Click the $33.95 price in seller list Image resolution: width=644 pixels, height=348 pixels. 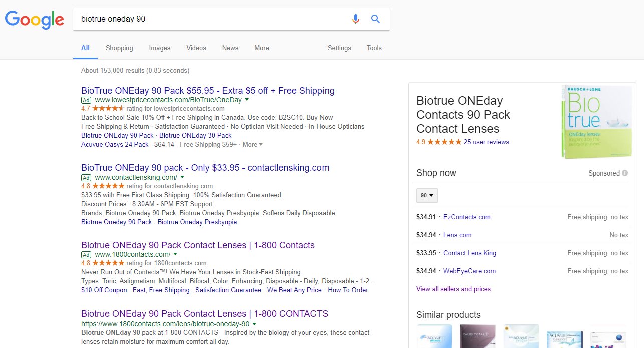point(426,253)
